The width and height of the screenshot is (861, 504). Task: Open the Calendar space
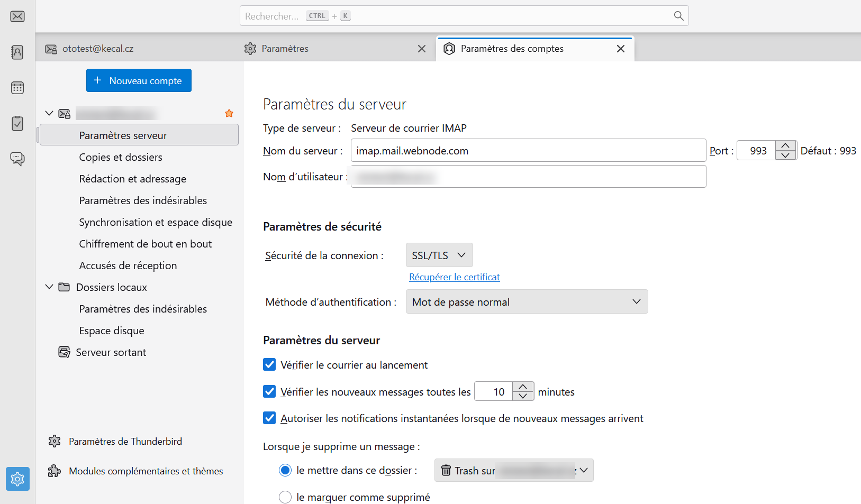point(17,88)
